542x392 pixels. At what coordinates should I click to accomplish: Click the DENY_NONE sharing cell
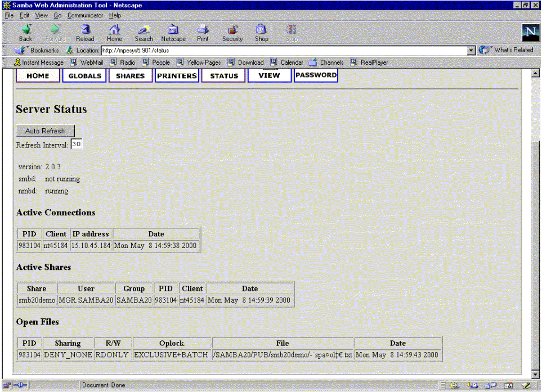[x=68, y=355]
